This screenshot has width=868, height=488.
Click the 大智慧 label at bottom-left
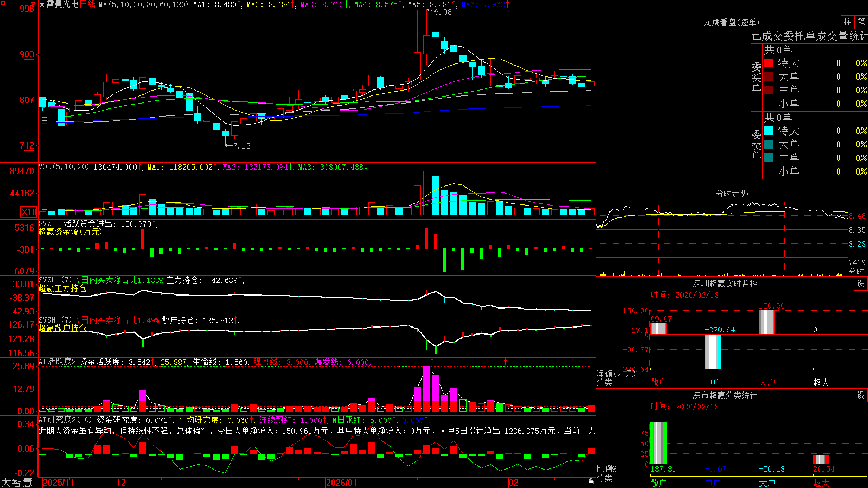(x=17, y=483)
